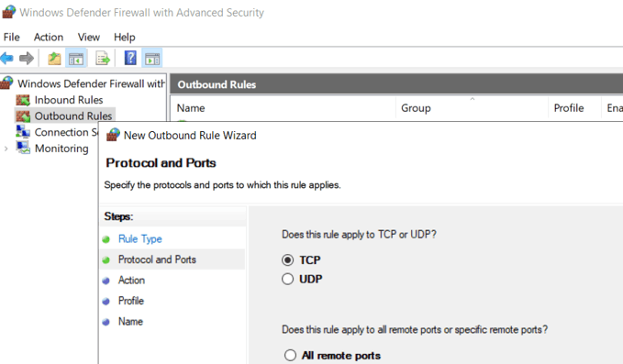Select Inbound Rules in console tree
The width and height of the screenshot is (623, 364).
[68, 100]
